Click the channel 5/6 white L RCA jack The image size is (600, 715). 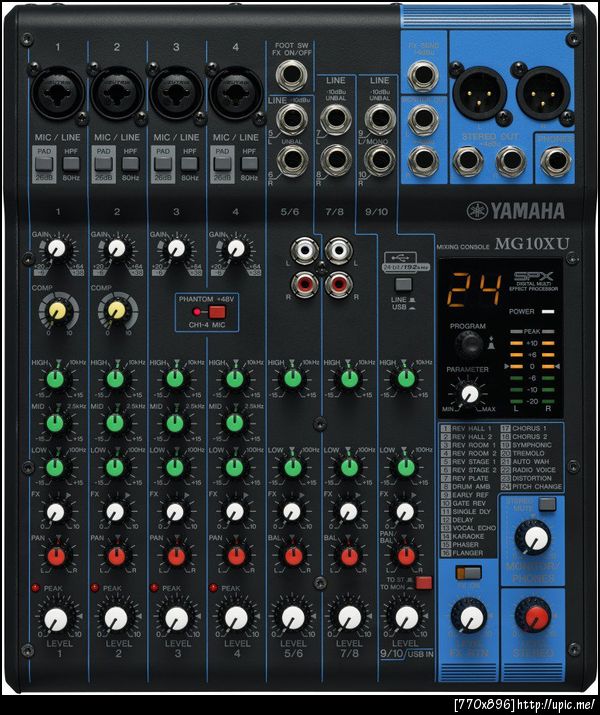pyautogui.click(x=304, y=251)
